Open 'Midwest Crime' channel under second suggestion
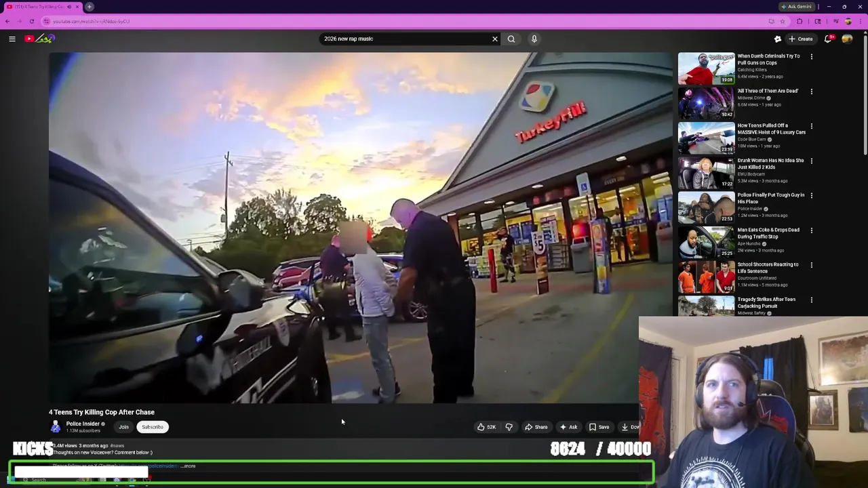 coord(751,98)
